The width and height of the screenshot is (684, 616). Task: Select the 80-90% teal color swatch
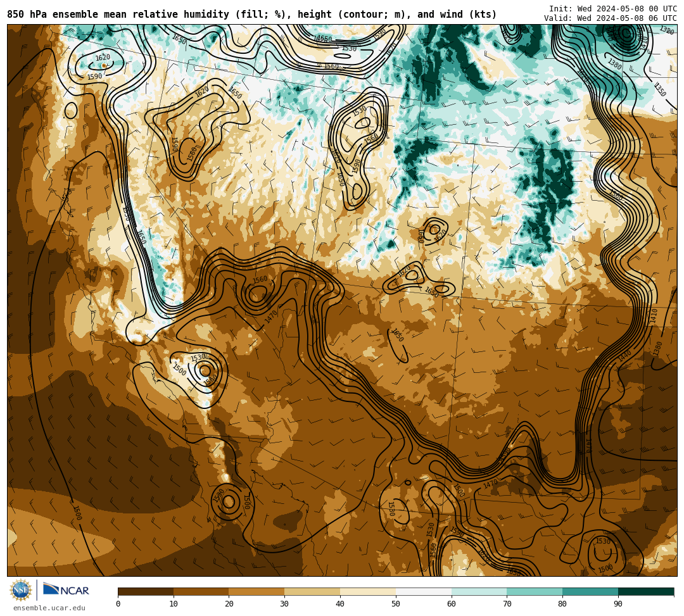click(x=590, y=591)
